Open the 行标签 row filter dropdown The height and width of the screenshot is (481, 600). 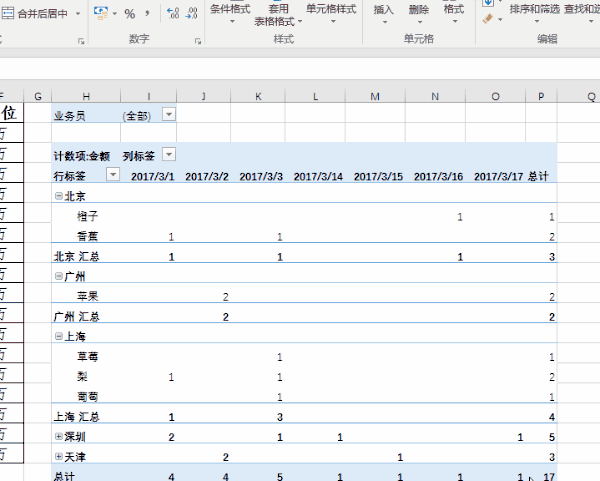[112, 175]
